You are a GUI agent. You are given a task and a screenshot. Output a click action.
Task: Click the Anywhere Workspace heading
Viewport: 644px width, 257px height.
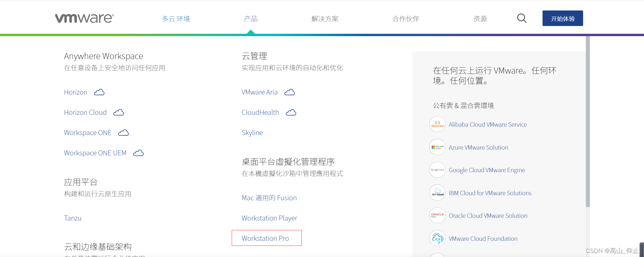coord(103,56)
